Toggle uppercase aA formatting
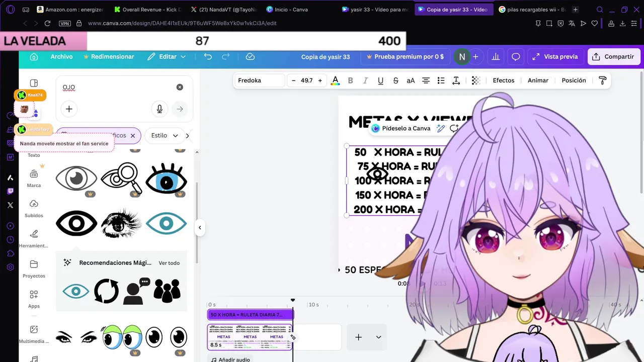The height and width of the screenshot is (362, 644). [411, 80]
